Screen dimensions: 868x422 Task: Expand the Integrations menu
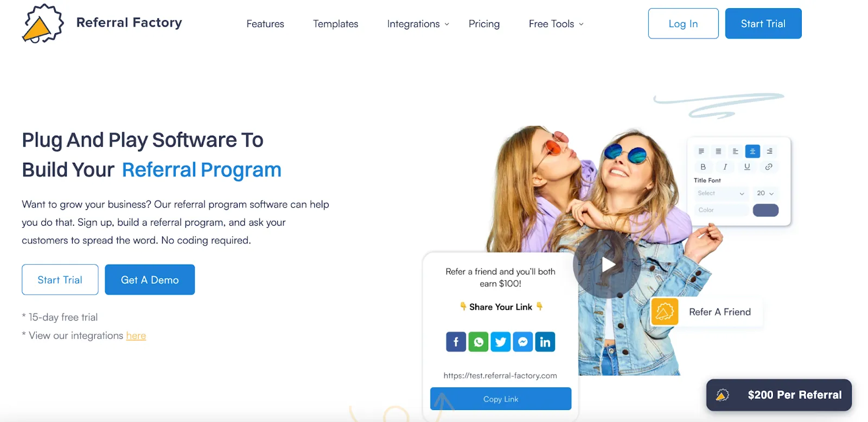click(418, 24)
